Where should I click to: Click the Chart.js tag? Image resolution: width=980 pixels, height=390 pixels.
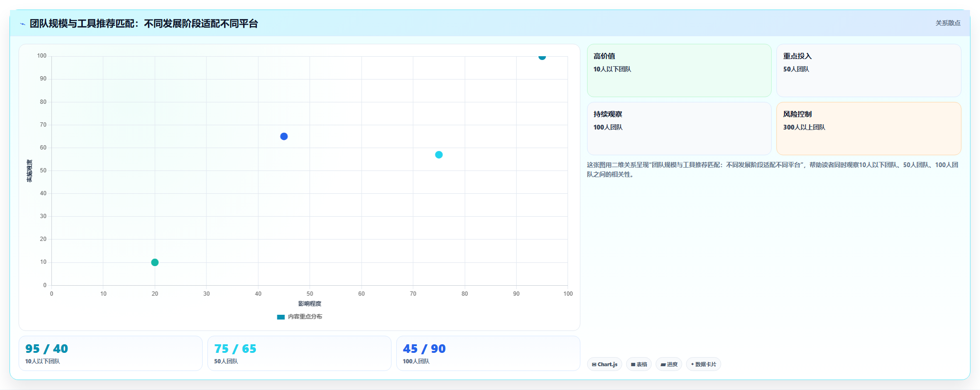coord(605,364)
